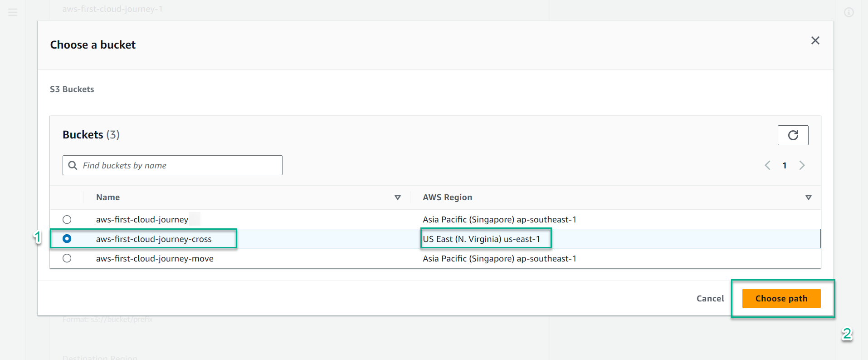Go to previous page of buckets
The height and width of the screenshot is (360, 868).
[x=767, y=165]
